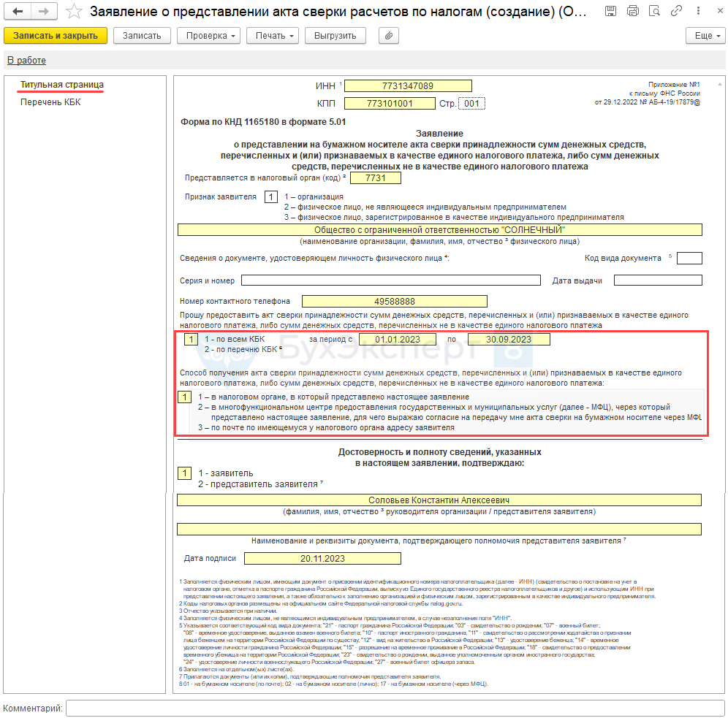
Task: Click the 'В работе' status link
Action: pos(26,61)
